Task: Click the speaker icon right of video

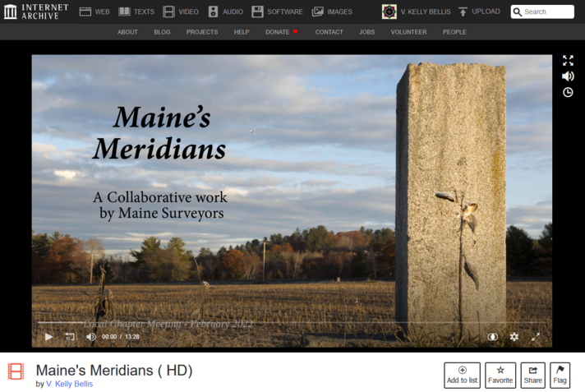Action: 568,76
